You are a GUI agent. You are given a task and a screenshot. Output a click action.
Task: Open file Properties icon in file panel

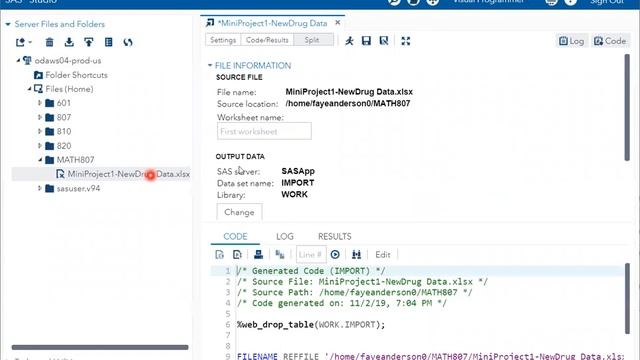click(x=109, y=42)
